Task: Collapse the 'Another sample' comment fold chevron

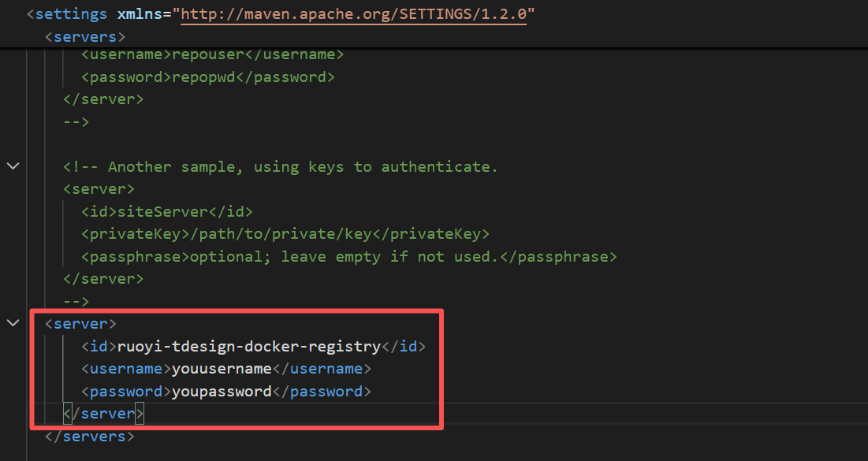Action: 13,166
